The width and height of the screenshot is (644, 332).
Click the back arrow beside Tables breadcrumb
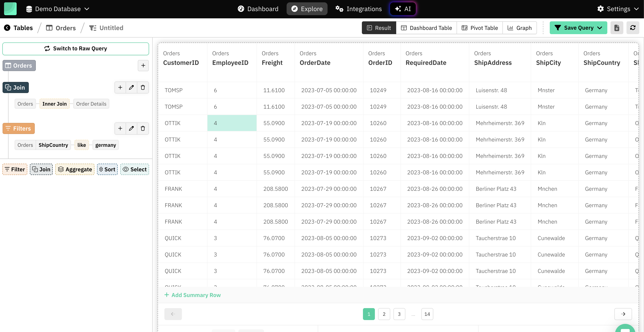click(7, 28)
